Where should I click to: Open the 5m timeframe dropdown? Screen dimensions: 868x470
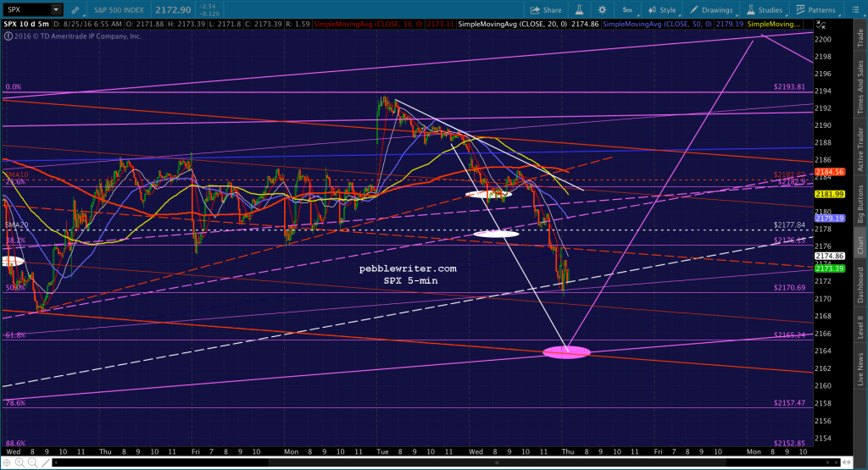[x=628, y=10]
